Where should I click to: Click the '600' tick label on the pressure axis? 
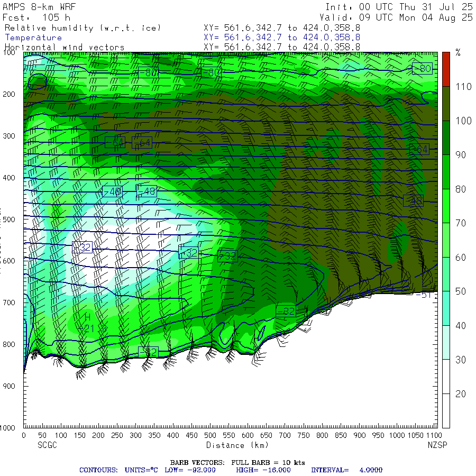click(9, 261)
